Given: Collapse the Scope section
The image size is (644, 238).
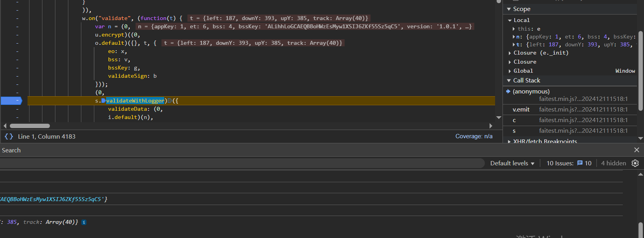Looking at the screenshot, I should [509, 9].
